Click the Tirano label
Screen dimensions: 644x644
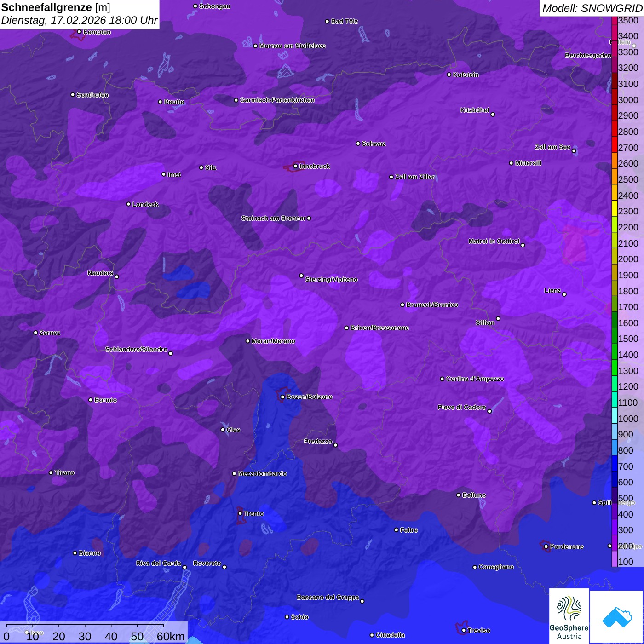click(64, 472)
